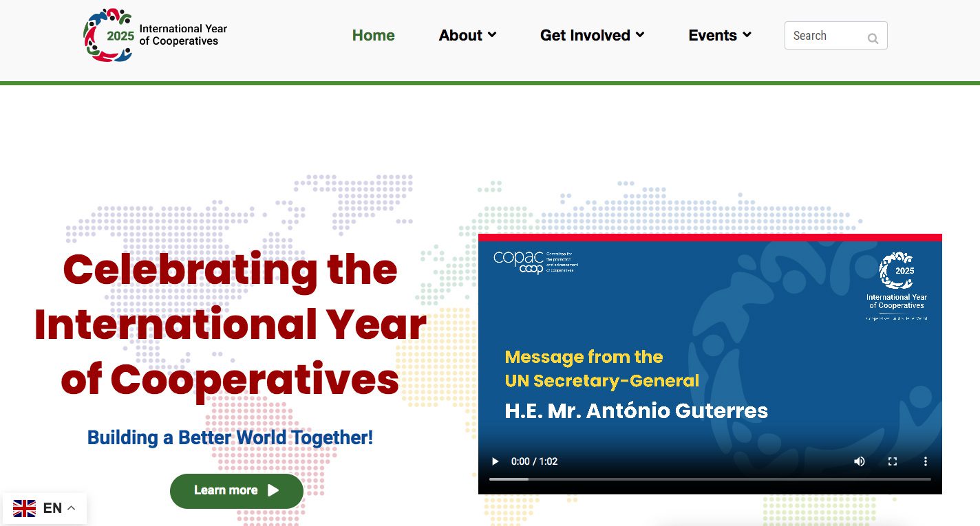Click the Celebrating the International Year heading

pyautogui.click(x=230, y=324)
